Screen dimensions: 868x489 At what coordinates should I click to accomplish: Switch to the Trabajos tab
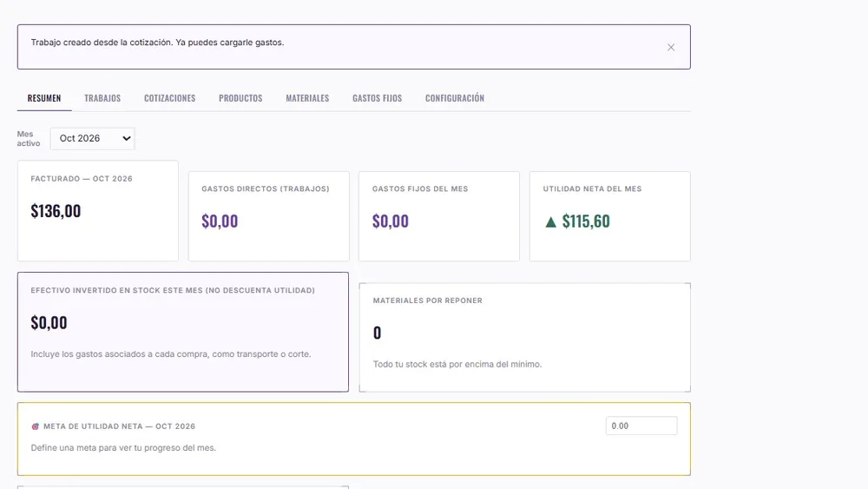tap(102, 98)
